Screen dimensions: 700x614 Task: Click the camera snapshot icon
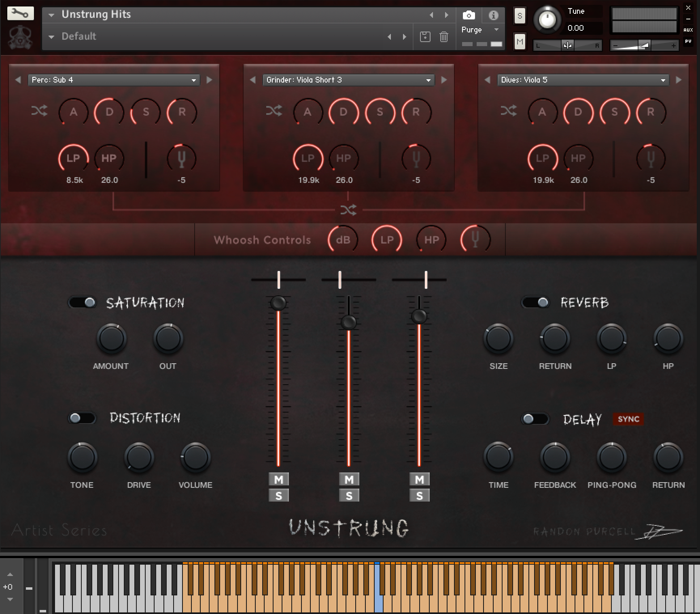[x=469, y=15]
